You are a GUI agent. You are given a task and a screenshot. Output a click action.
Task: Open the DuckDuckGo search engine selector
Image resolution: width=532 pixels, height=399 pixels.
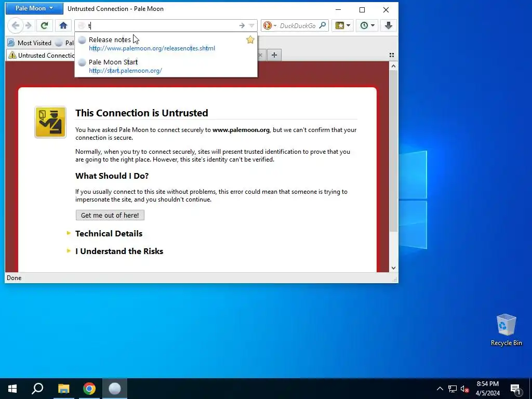(x=270, y=25)
